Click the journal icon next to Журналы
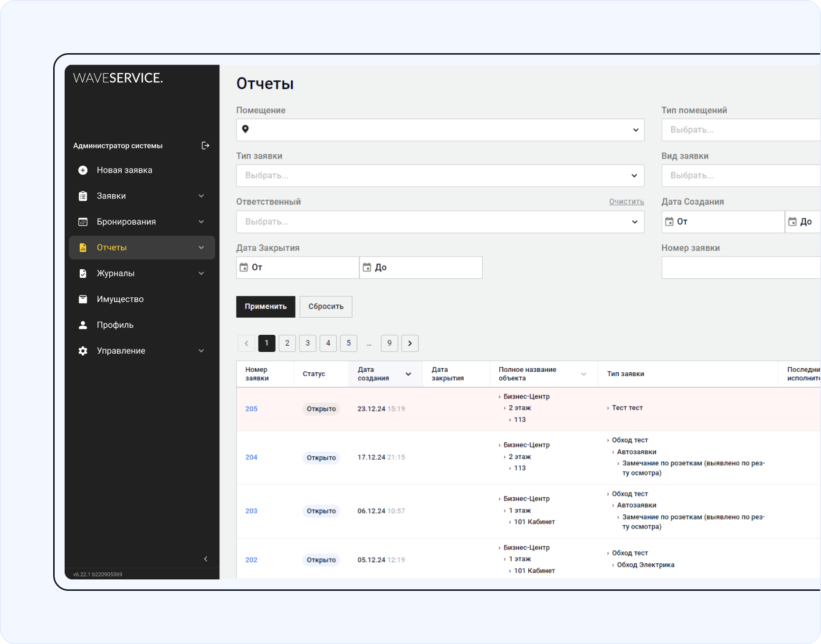Screen dimensions: 821x644 click(x=83, y=274)
